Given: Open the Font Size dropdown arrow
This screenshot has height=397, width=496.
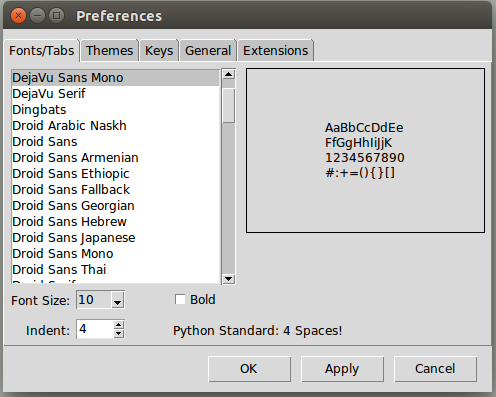Looking at the screenshot, I should pos(117,300).
